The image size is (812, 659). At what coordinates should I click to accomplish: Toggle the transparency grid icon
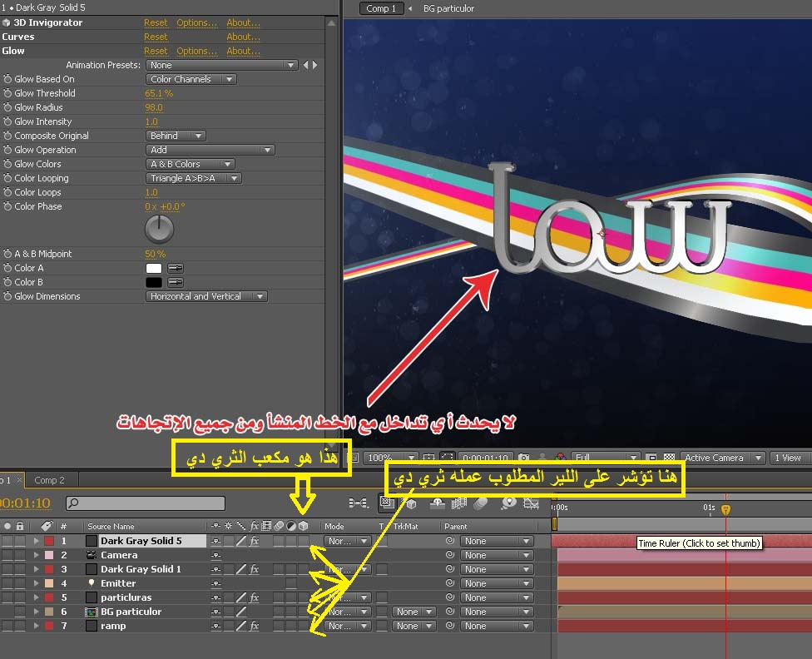click(670, 458)
